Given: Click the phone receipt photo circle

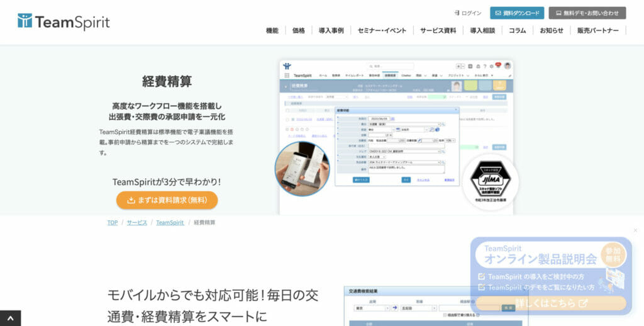Looking at the screenshot, I should [x=303, y=169].
